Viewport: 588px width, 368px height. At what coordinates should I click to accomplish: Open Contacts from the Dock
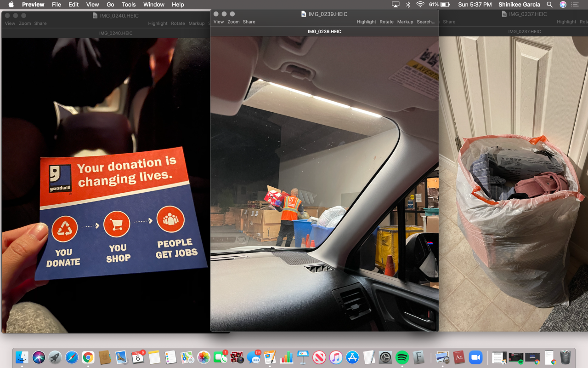click(105, 357)
